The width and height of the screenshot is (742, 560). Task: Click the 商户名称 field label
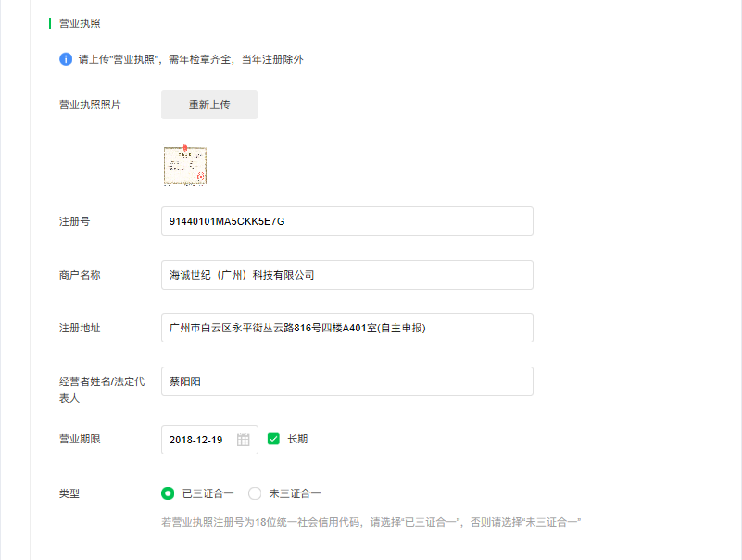(x=80, y=275)
